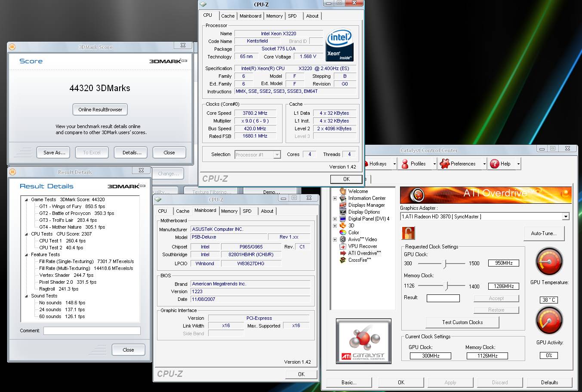Expand the Digital Panel (DVI) 4 node
Viewport: 582px width, 392px height.
(x=335, y=219)
